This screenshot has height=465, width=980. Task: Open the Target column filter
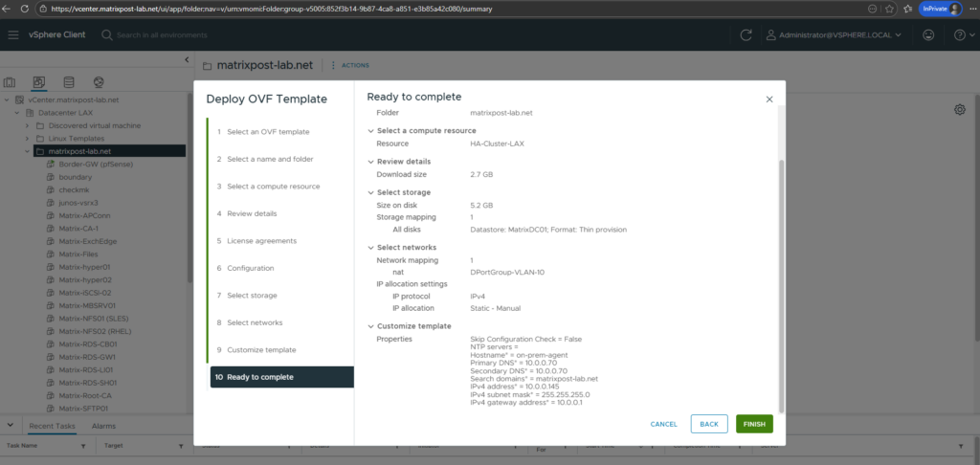(x=181, y=447)
